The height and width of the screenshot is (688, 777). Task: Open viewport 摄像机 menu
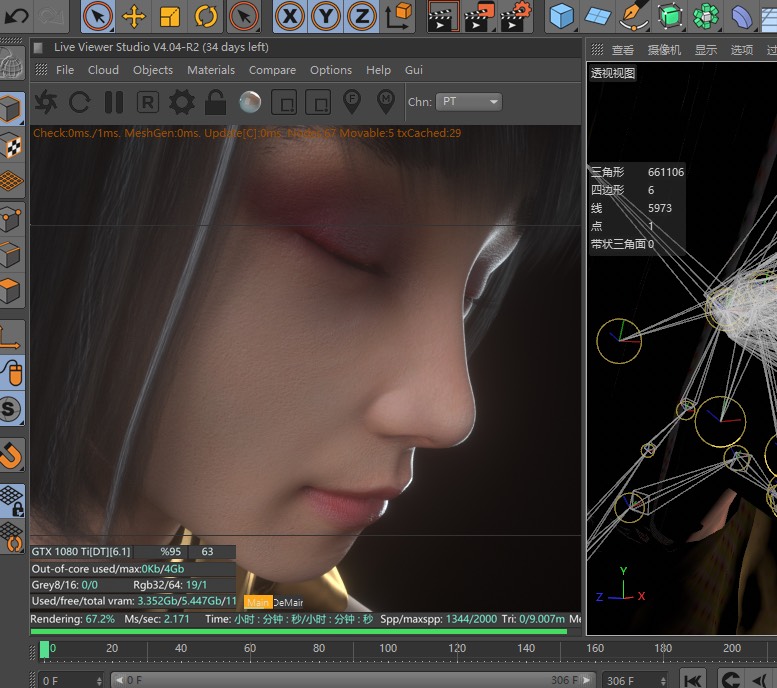click(x=664, y=50)
